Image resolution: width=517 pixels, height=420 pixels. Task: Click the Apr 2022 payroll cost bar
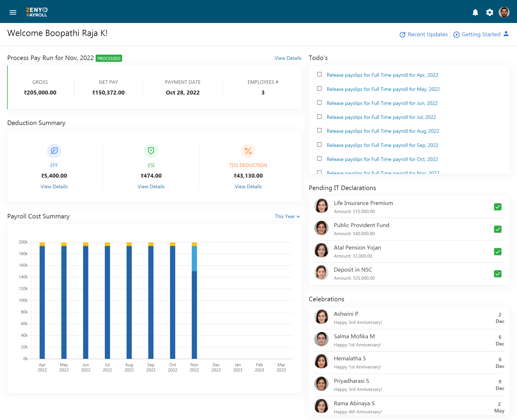[42, 301]
